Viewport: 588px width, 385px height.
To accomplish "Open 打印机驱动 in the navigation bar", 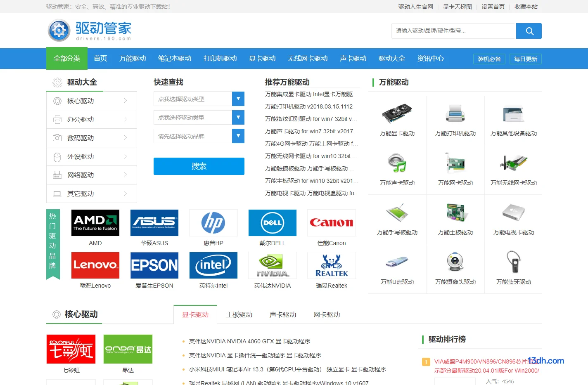I will tap(220, 59).
